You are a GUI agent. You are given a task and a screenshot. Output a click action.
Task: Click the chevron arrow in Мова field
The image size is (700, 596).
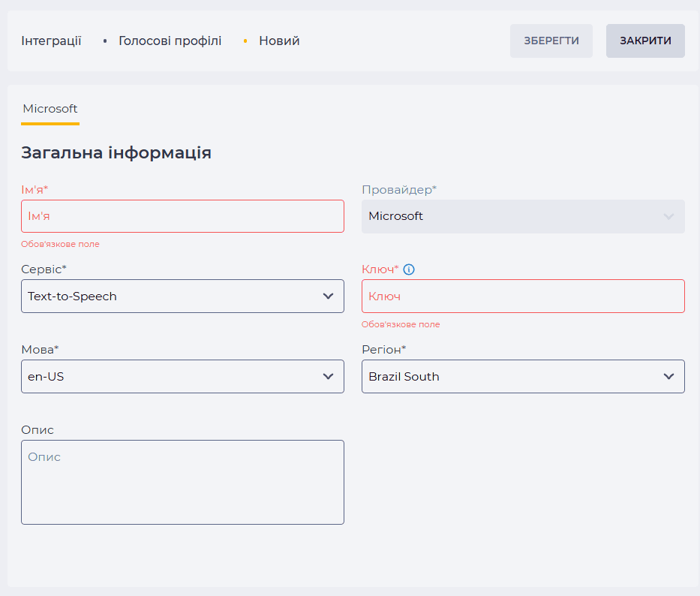coord(328,377)
